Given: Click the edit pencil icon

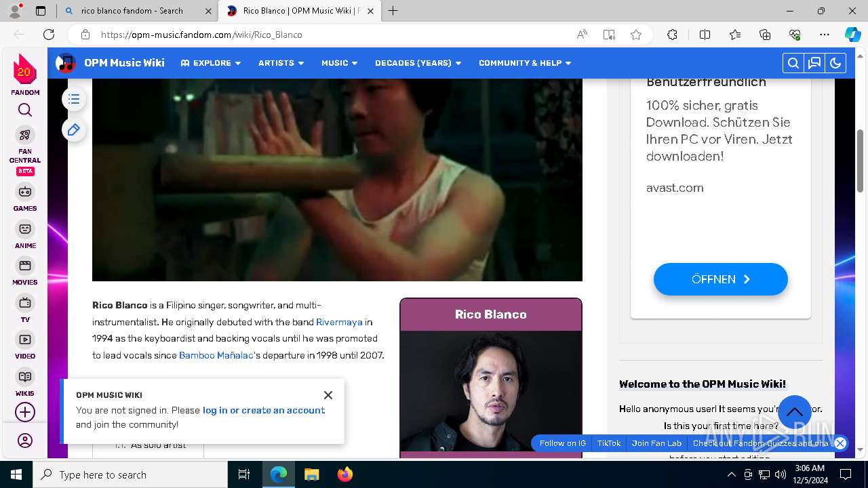Looking at the screenshot, I should click(x=74, y=129).
